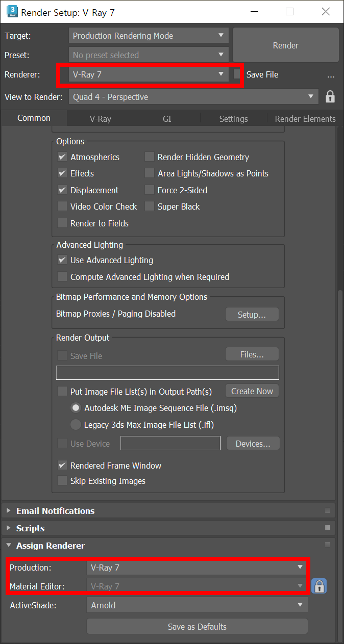Open the Save File ellipsis browse button

coord(331,75)
